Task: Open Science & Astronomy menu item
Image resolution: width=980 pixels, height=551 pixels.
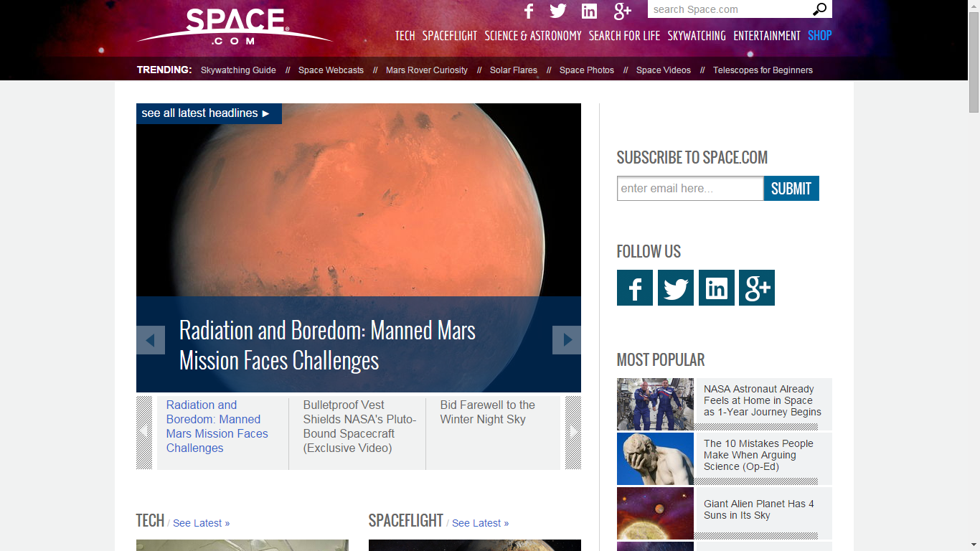Action: tap(533, 36)
